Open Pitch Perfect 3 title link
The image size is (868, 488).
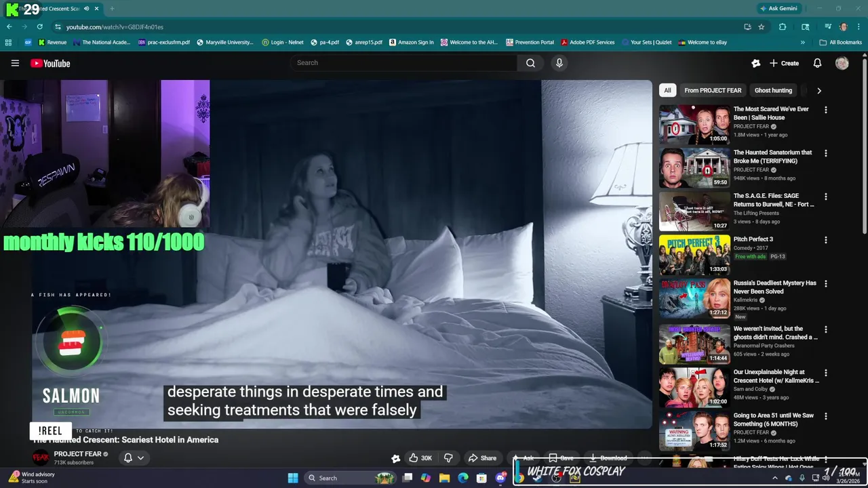(x=753, y=239)
